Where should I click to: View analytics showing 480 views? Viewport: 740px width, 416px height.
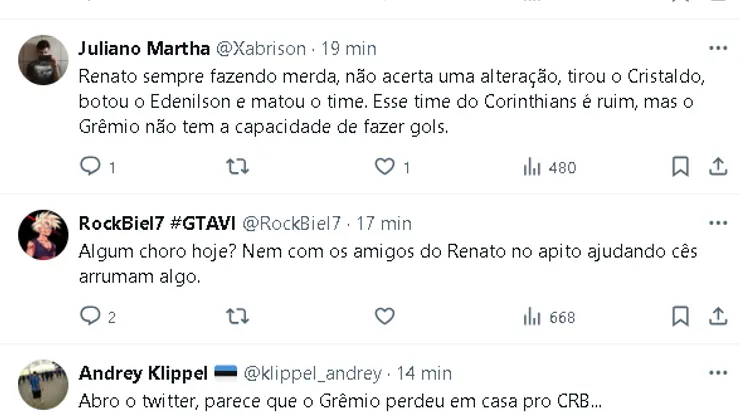549,167
